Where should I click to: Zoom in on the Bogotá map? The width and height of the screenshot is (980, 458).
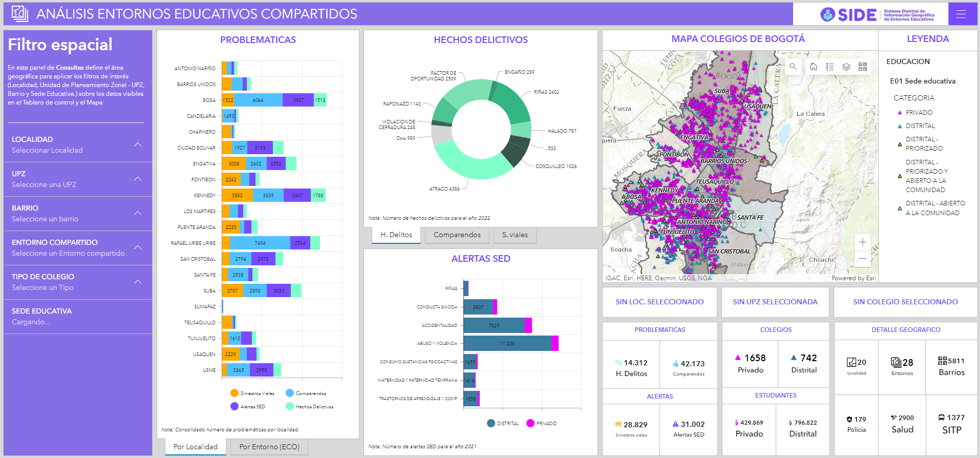pyautogui.click(x=863, y=242)
